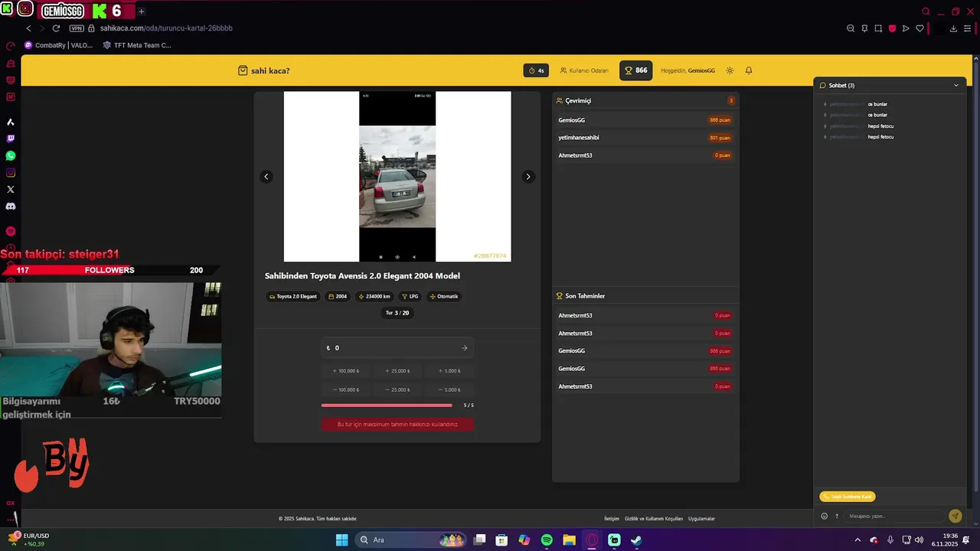The height and width of the screenshot is (551, 980).
Task: Open Kullanıcı Odaları user rooms
Action: [584, 70]
